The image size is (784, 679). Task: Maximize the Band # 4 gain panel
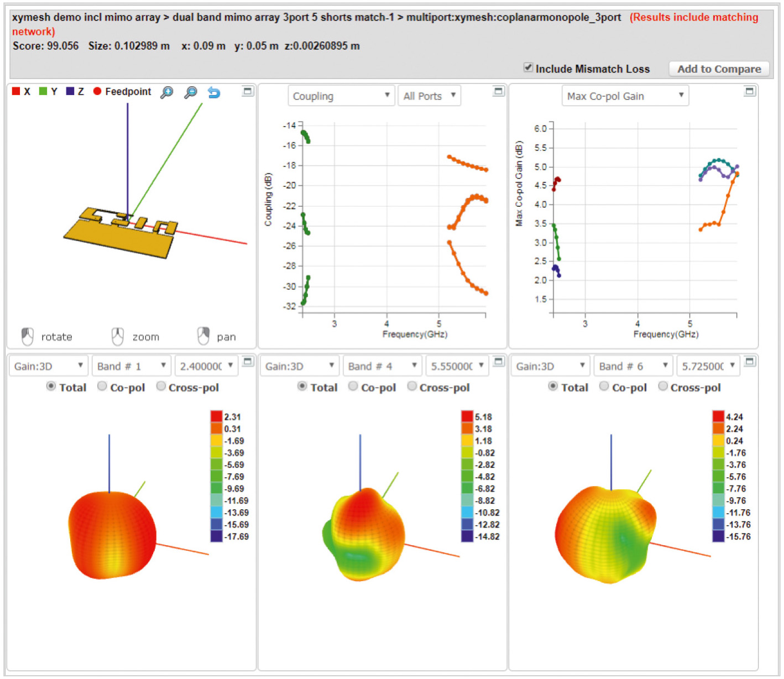[x=498, y=362]
